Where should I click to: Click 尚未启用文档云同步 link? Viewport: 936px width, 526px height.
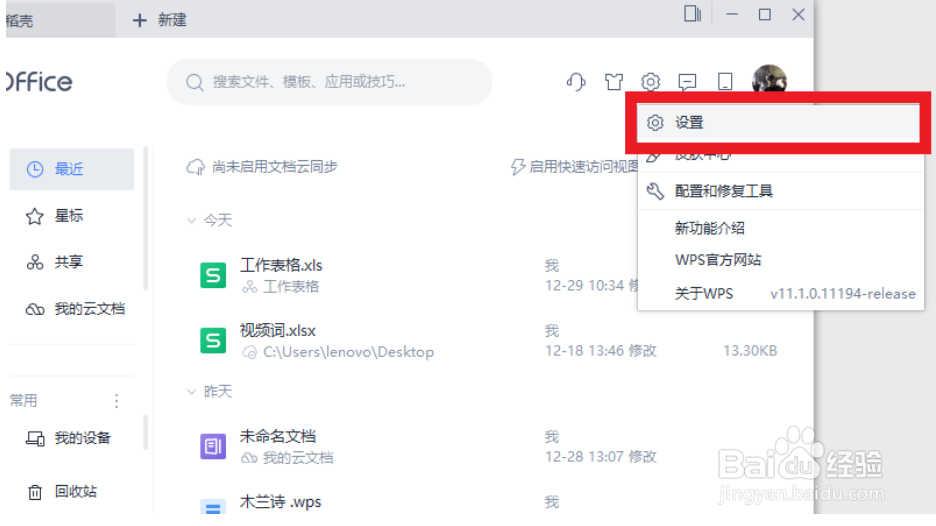275,167
